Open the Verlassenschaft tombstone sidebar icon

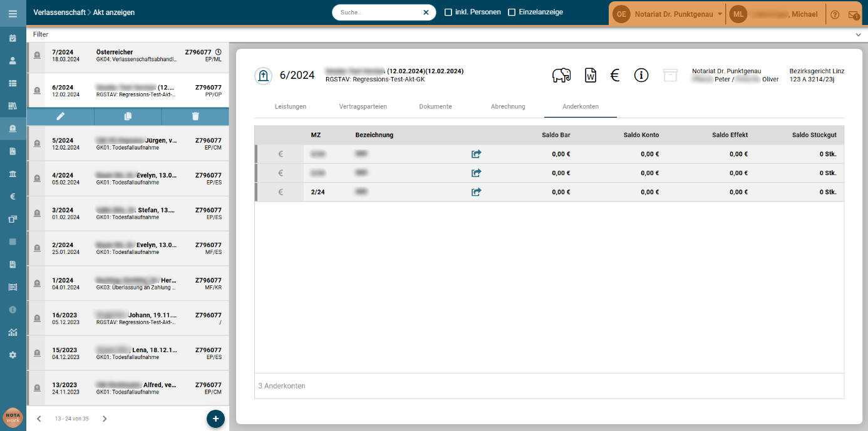point(13,128)
